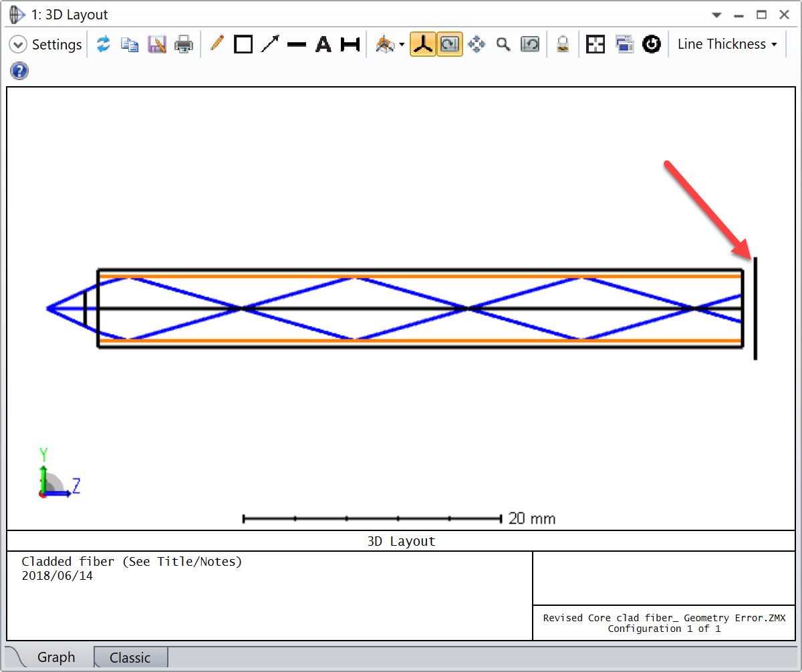Click the 20 mm scale bar label
802x672 pixels.
pyautogui.click(x=532, y=518)
